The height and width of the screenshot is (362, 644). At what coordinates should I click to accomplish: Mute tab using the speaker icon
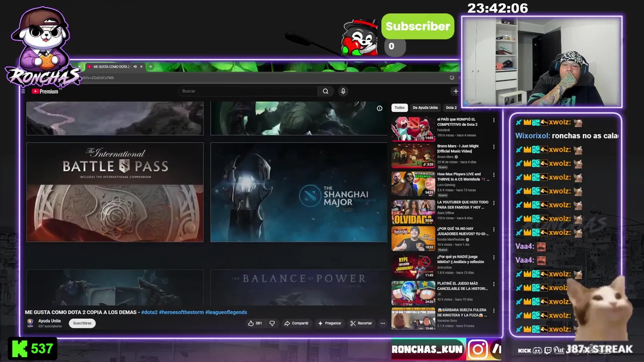click(135, 66)
